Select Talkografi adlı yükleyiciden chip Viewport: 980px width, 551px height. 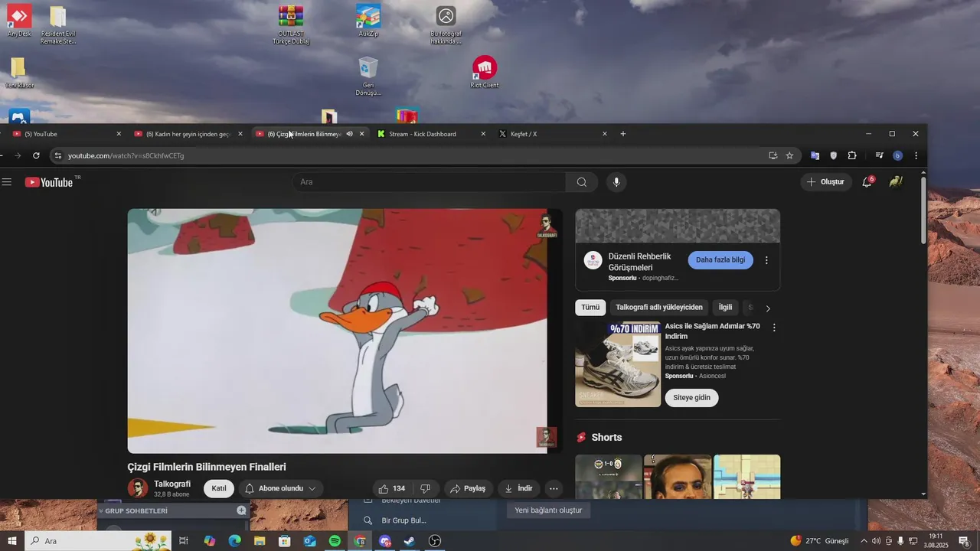[x=659, y=308]
